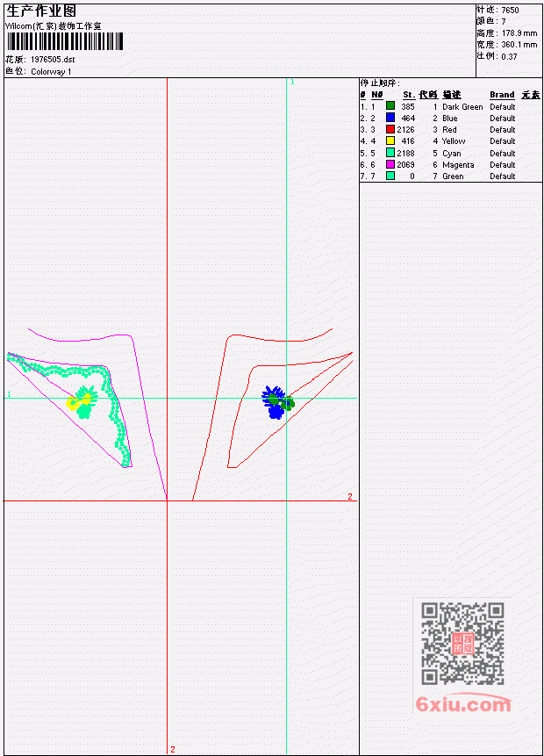Select the Cyan row 5 color swatch

[390, 153]
